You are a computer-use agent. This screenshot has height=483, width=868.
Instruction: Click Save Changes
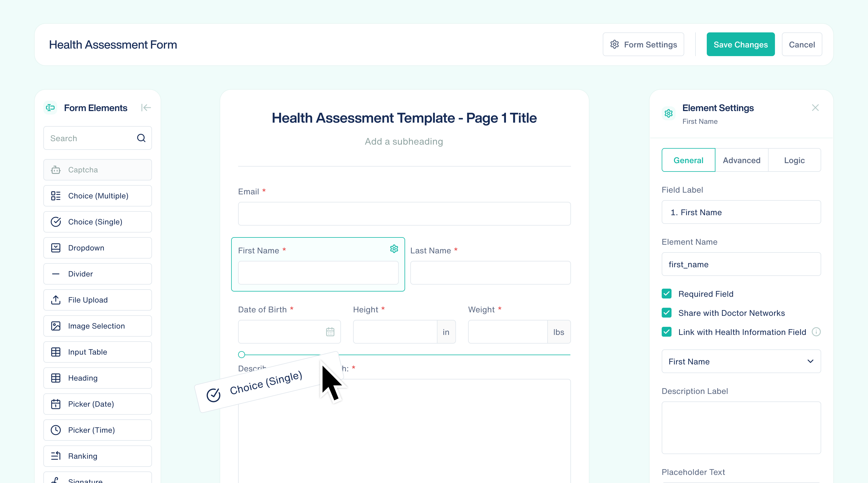tap(741, 44)
